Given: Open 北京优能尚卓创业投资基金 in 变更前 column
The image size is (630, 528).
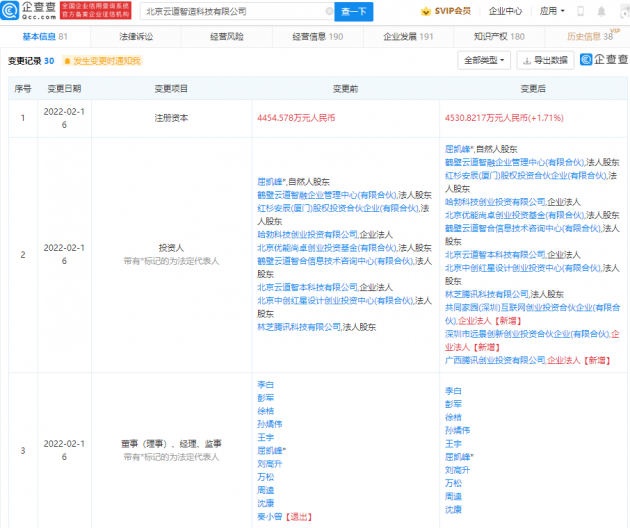Looking at the screenshot, I should click(327, 248).
